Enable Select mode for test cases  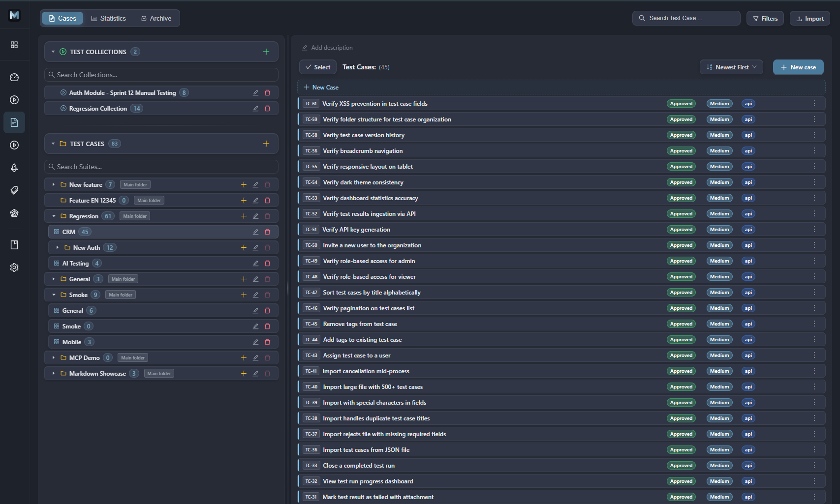(318, 67)
